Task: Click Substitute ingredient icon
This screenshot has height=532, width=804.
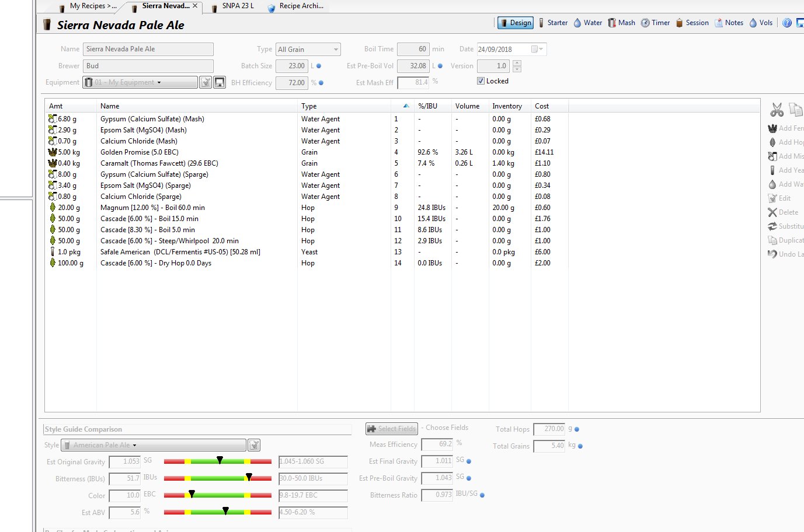Action: (x=772, y=226)
